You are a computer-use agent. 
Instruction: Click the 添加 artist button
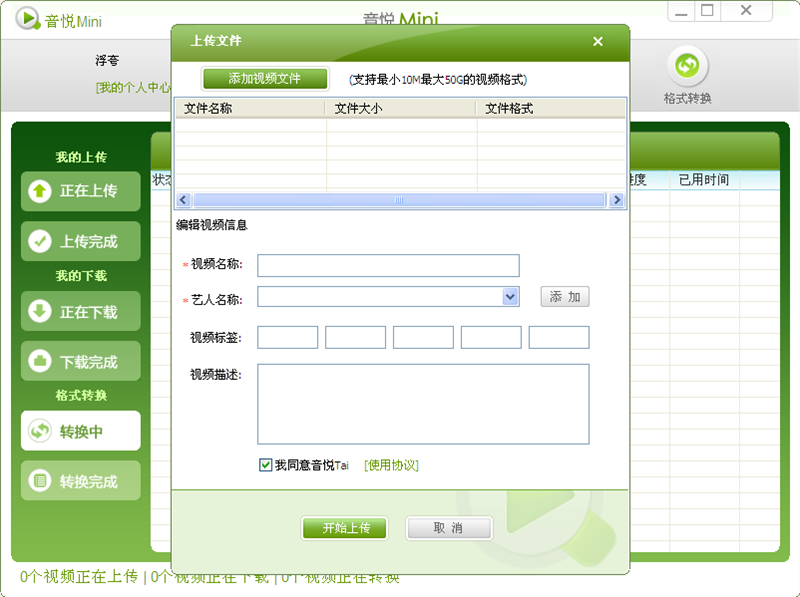coord(565,297)
